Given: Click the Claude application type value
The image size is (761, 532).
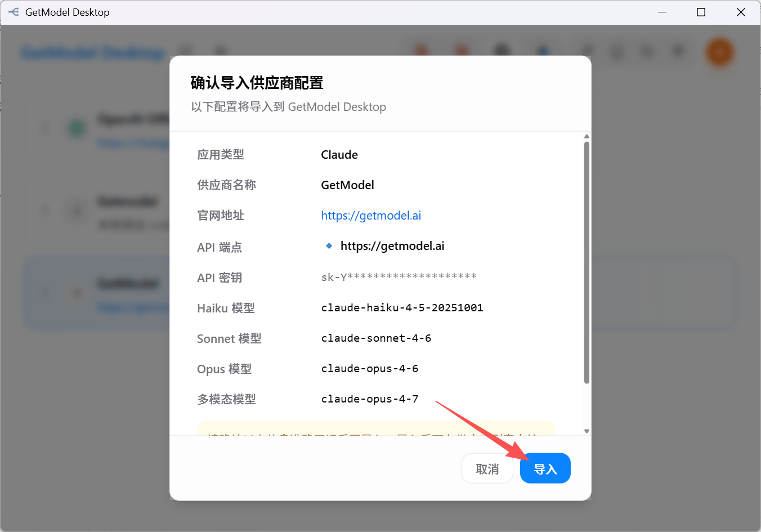Looking at the screenshot, I should click(x=339, y=155).
